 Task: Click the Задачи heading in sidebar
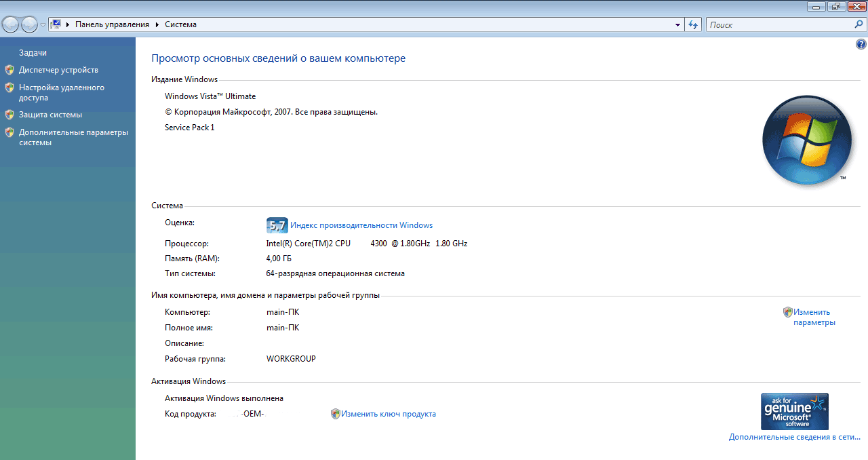(x=33, y=52)
